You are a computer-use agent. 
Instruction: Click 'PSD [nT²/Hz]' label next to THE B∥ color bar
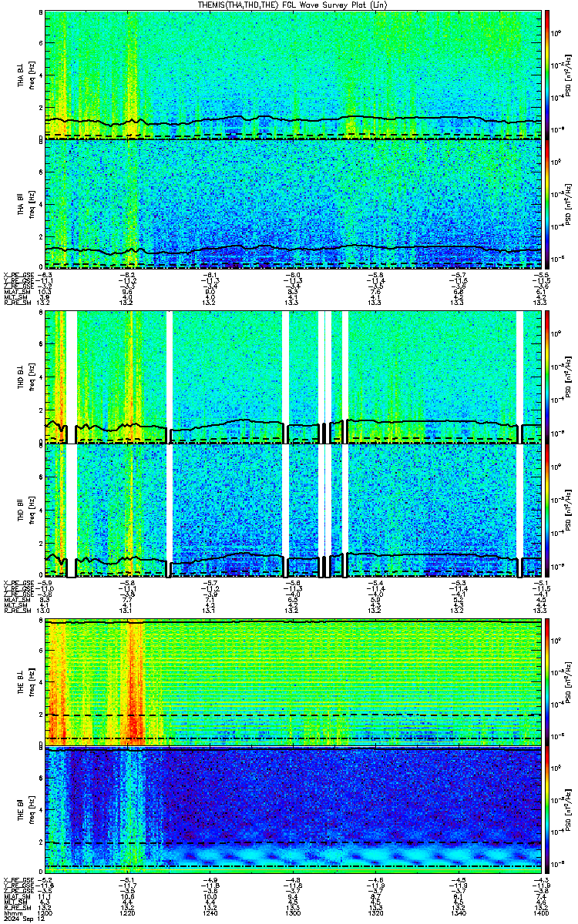point(568,811)
